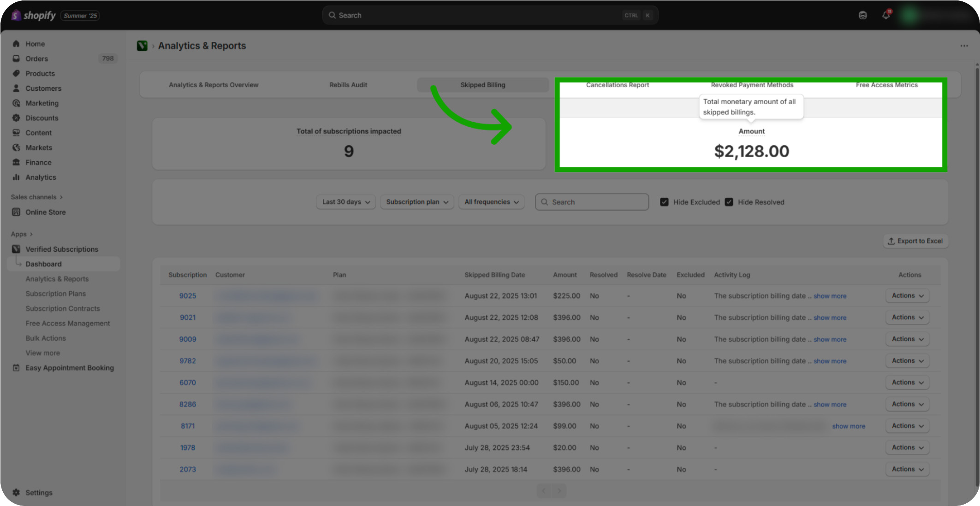
Task: Open the Last 30 days dropdown
Action: click(x=346, y=202)
